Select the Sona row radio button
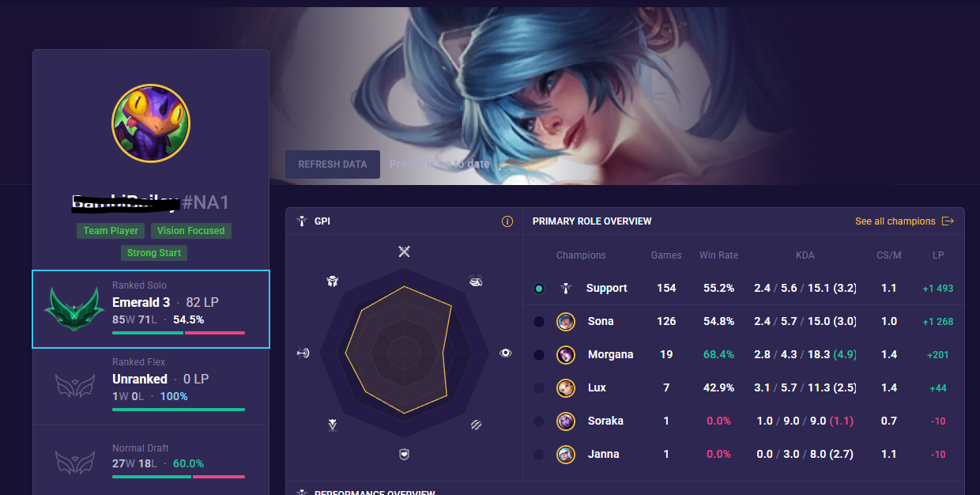Image resolution: width=980 pixels, height=495 pixels. [539, 322]
